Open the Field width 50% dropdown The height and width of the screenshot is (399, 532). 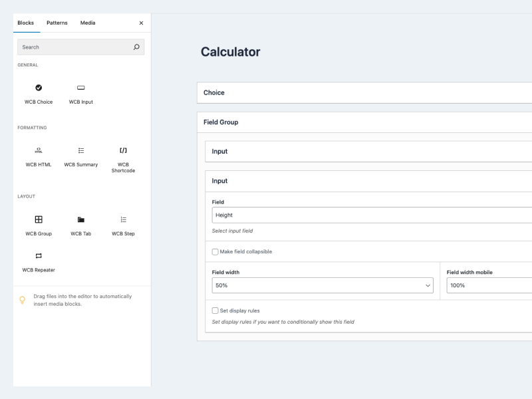pos(322,285)
